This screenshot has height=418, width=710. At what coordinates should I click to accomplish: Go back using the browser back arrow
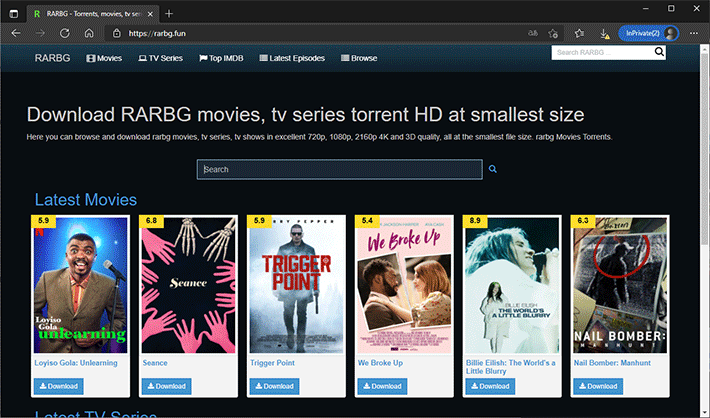coord(16,33)
